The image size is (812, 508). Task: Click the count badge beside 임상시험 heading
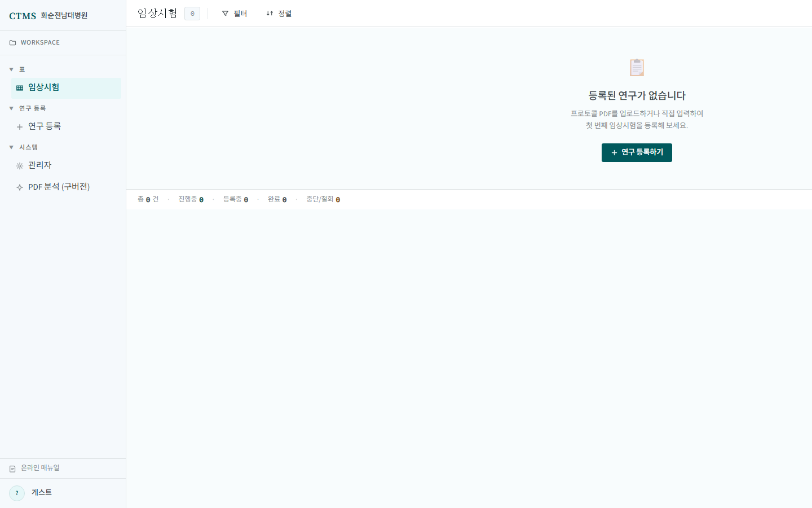coord(192,14)
